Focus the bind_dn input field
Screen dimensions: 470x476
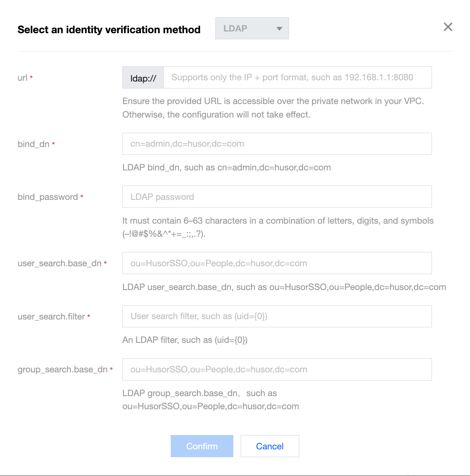(277, 144)
